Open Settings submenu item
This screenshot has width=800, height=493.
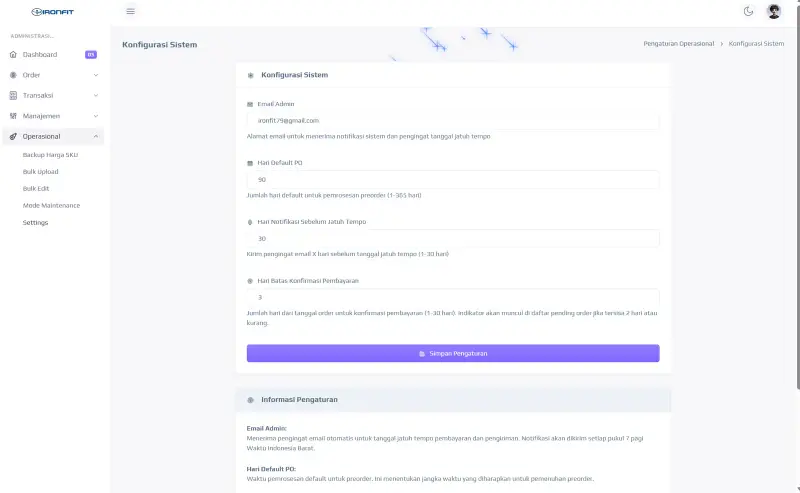tap(35, 223)
